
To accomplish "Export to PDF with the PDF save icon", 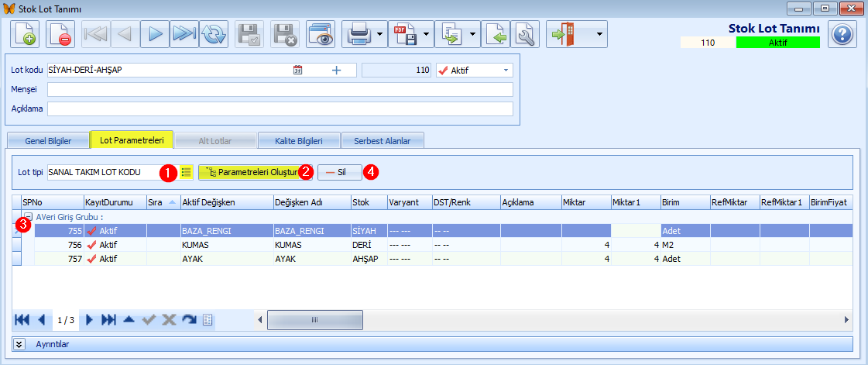I will click(405, 34).
